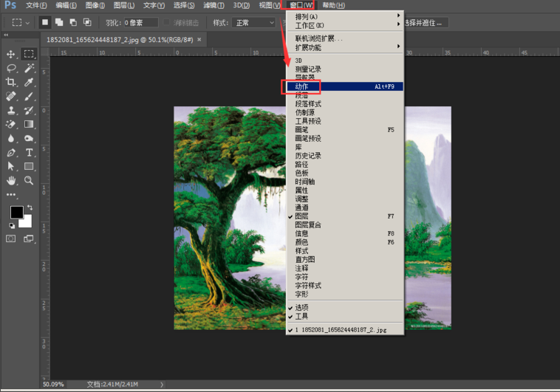This screenshot has width=560, height=392.
Task: Select the Hand tool
Action: click(x=11, y=180)
